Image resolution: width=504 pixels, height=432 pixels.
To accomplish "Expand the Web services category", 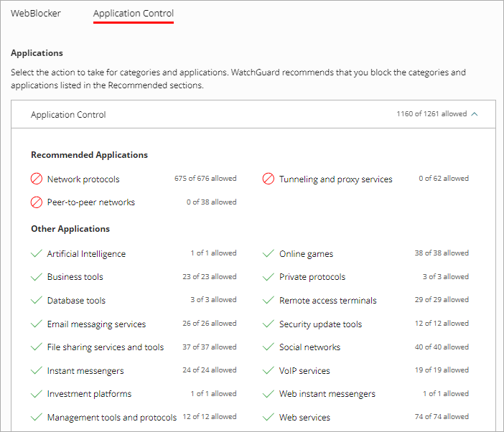I will pos(304,418).
